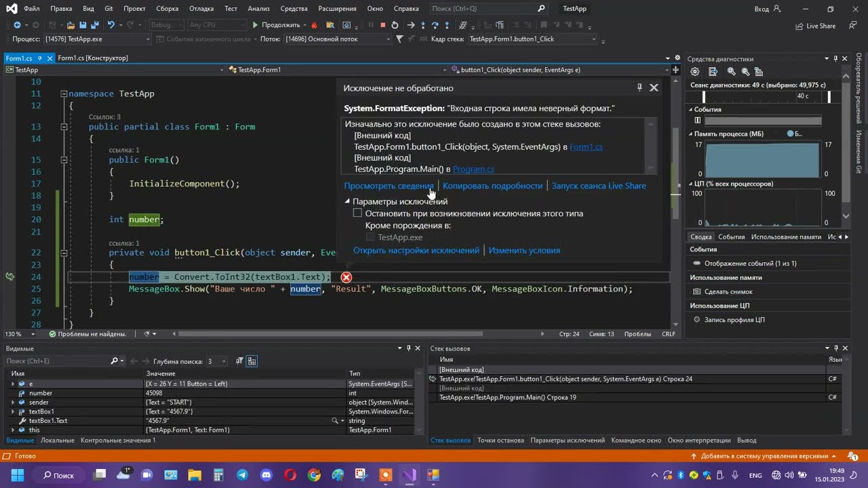Open 'Form1.cs' link in exception stack
868x488 pixels.
[586, 147]
